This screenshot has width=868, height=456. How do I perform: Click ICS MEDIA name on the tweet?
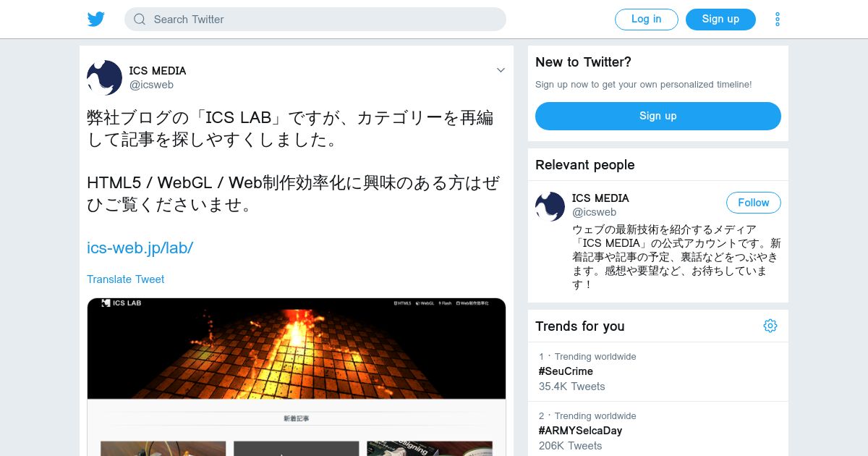point(158,71)
